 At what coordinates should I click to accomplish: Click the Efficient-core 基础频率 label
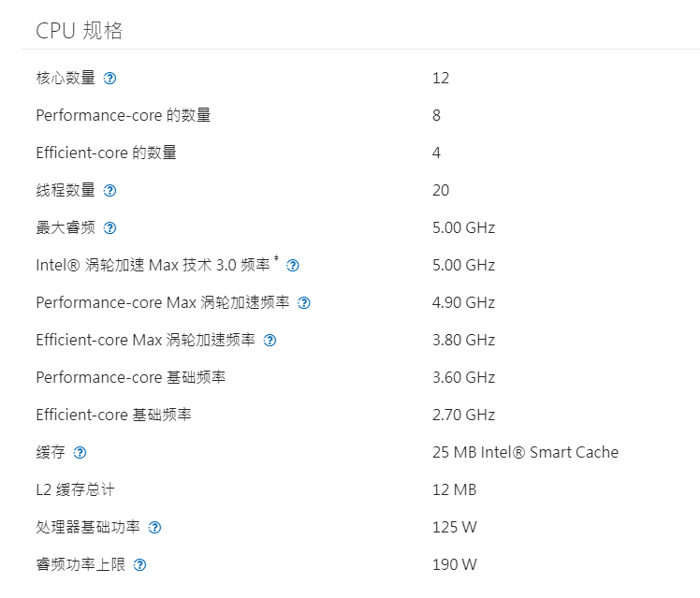pyautogui.click(x=114, y=416)
